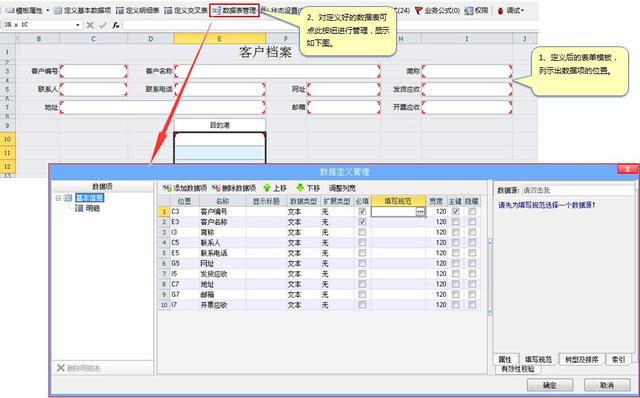
Task: Click 添加数据项 in the dialog toolbar
Action: point(184,188)
